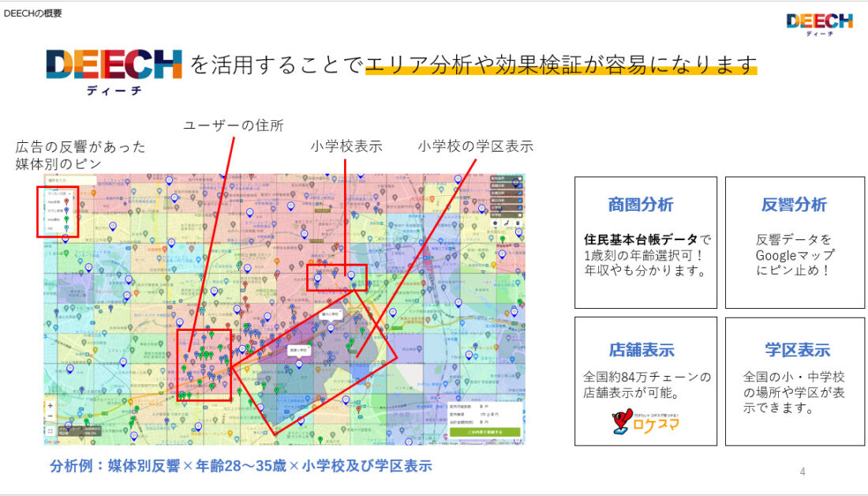Click the teal marker pin in the legend panel

click(x=67, y=227)
